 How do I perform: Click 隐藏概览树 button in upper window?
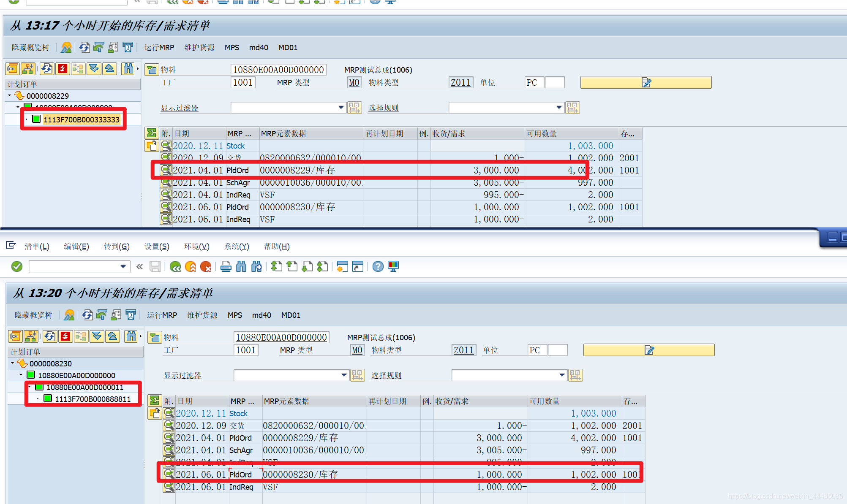pyautogui.click(x=30, y=47)
